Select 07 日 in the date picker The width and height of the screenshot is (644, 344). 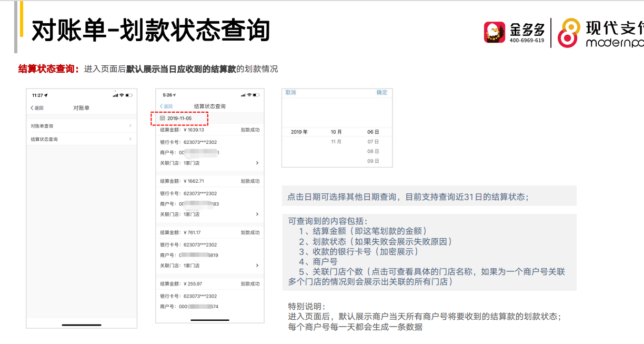[x=373, y=142]
